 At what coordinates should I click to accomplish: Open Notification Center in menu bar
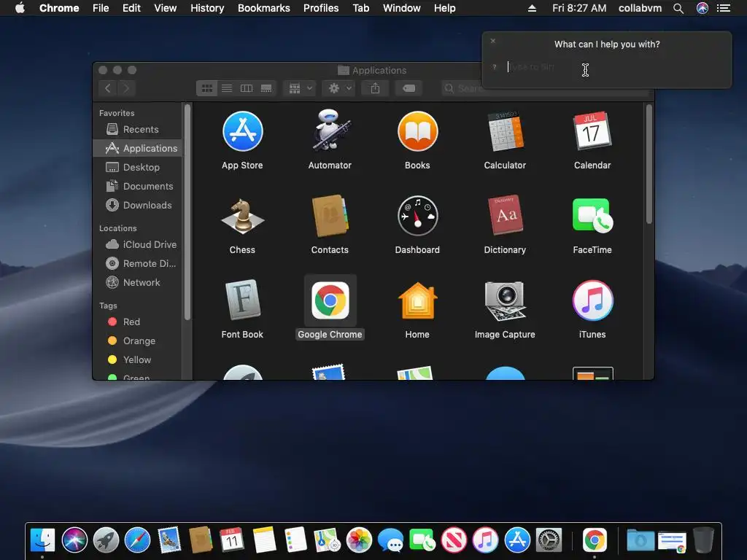[x=724, y=8]
